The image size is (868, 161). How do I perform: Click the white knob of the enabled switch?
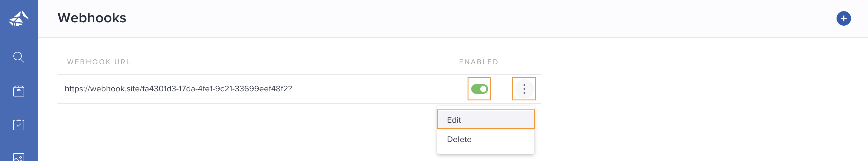[x=483, y=89]
